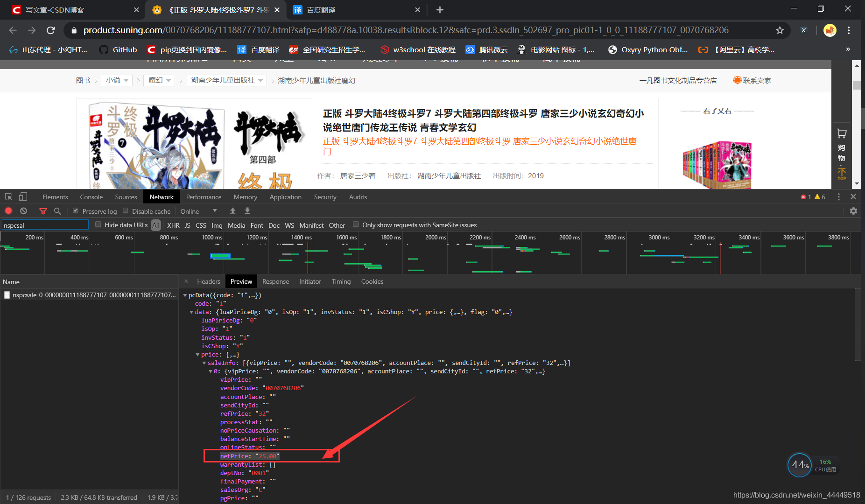Viewport: 865px width, 504px height.
Task: Open the 湖南少年儿童出版社 breadcrumb dropdown
Action: 226,80
